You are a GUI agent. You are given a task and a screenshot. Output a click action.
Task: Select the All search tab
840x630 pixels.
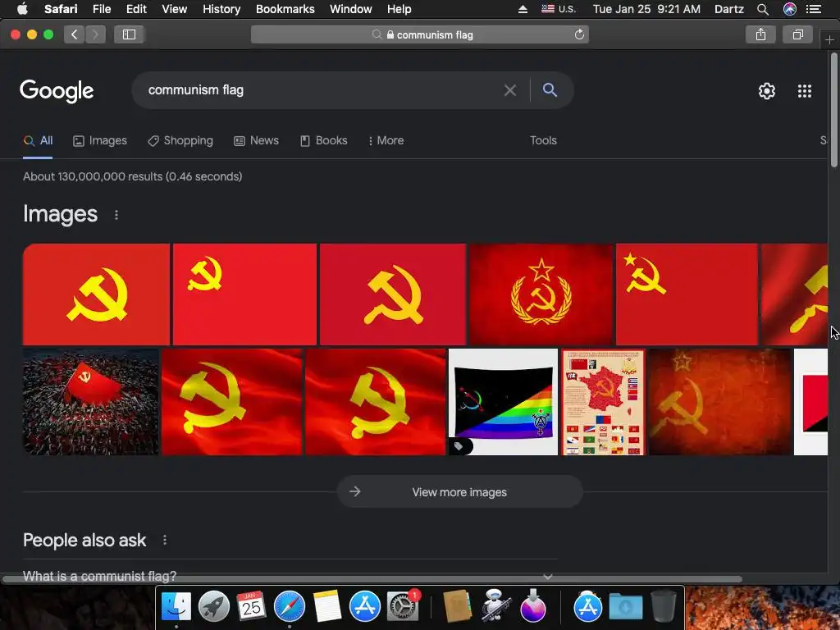(x=38, y=140)
